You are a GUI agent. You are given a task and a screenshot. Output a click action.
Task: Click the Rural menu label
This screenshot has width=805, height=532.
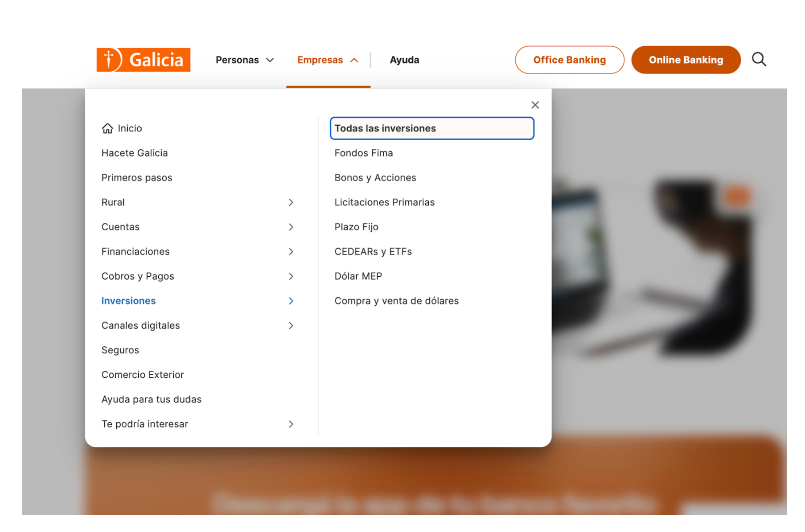(113, 202)
